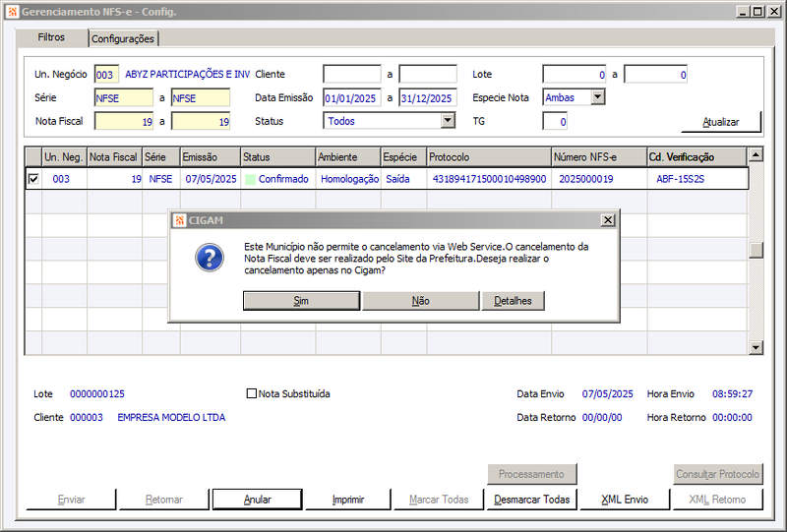Click the Homologação ambiente cell

coord(350,179)
